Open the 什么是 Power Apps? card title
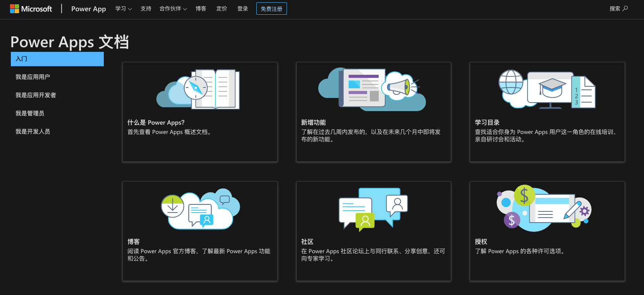The image size is (644, 295). pos(156,122)
